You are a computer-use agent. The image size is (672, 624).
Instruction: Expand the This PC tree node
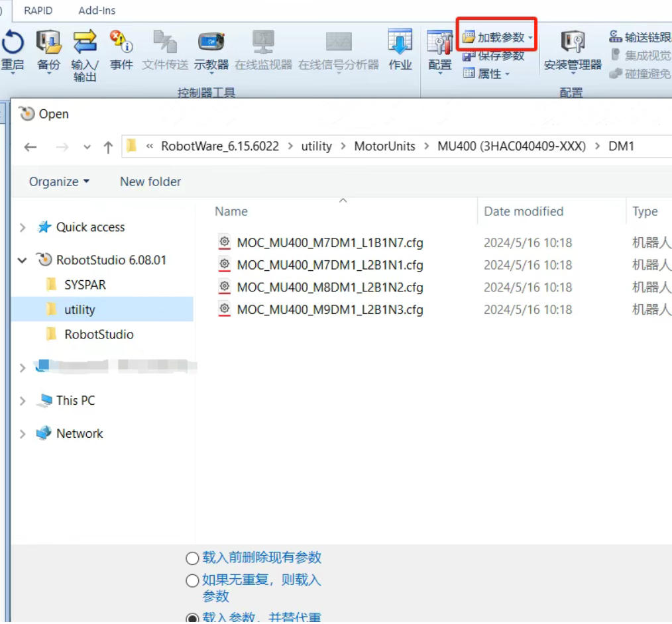23,401
